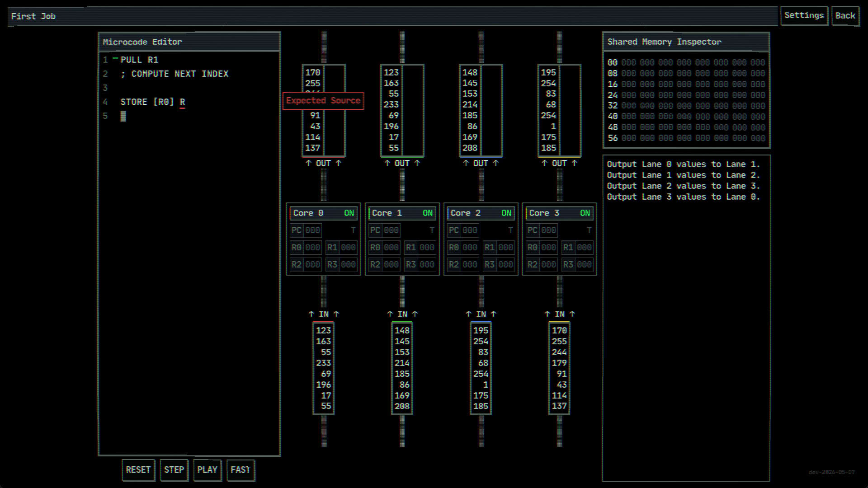Click value 195 in Core 2 input queue
Viewport: 868px width, 488px height.
(481, 330)
